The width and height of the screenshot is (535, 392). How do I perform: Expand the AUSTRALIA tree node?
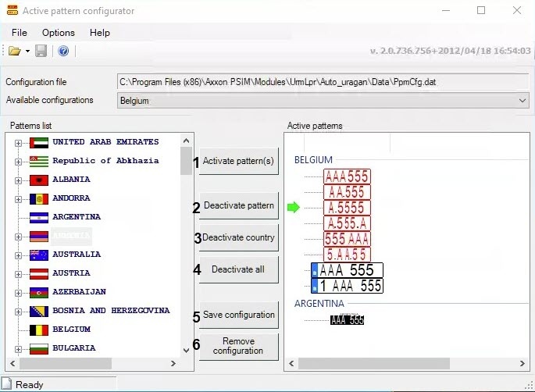(x=18, y=255)
